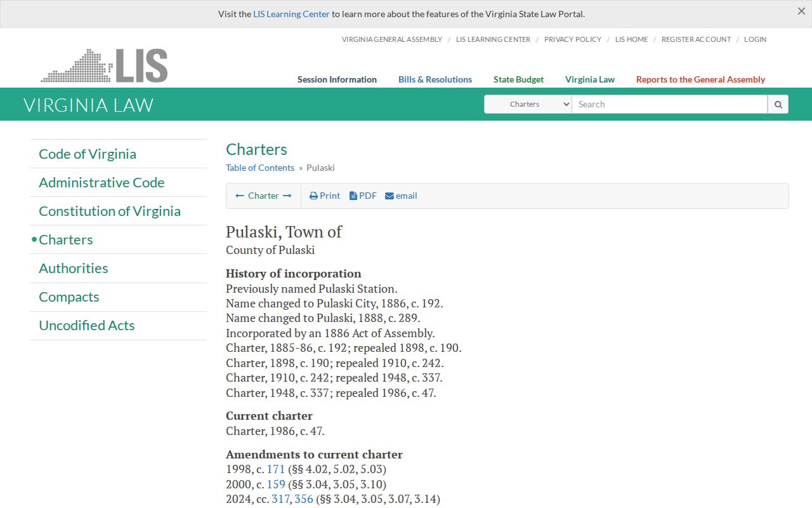Open the Charters search scope dropdown
This screenshot has height=508, width=812.
[528, 104]
